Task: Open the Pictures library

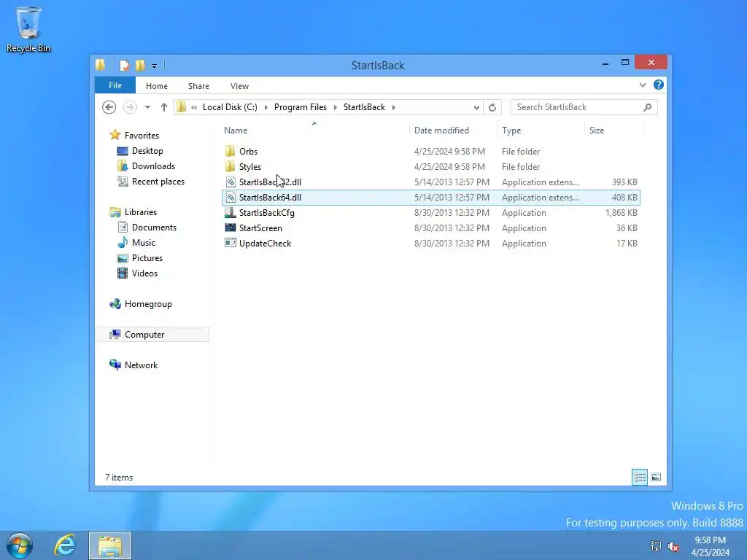Action: coord(147,258)
